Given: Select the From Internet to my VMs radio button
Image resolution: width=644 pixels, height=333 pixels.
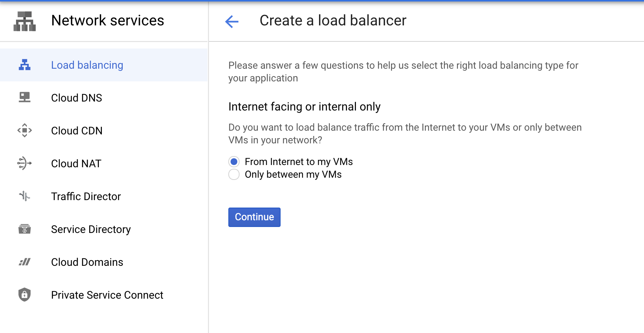Looking at the screenshot, I should pyautogui.click(x=234, y=162).
